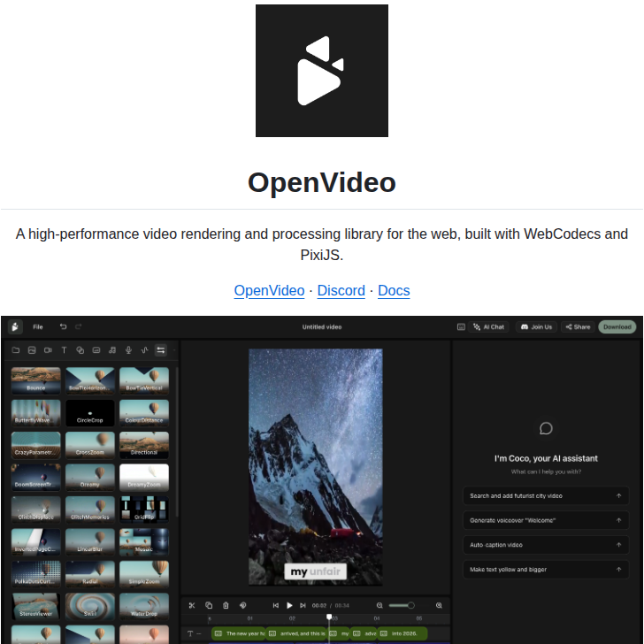Select the DreamyZoom transition thumbnail
The width and height of the screenshot is (644, 644).
[x=144, y=478]
